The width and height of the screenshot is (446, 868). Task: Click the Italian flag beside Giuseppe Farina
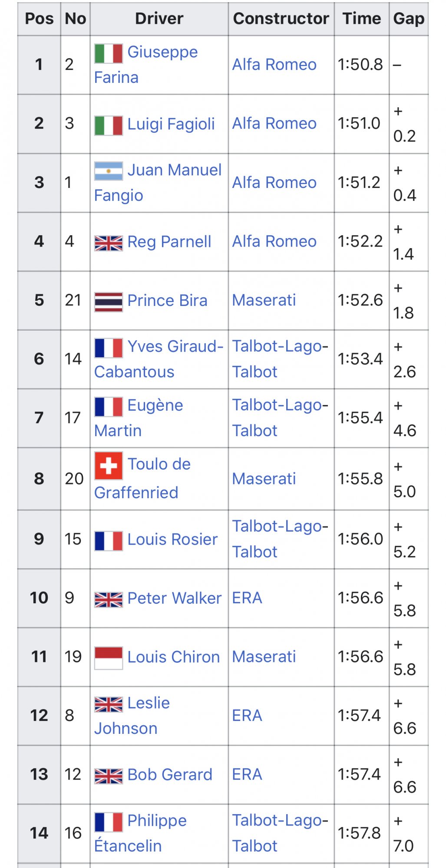[x=109, y=53]
